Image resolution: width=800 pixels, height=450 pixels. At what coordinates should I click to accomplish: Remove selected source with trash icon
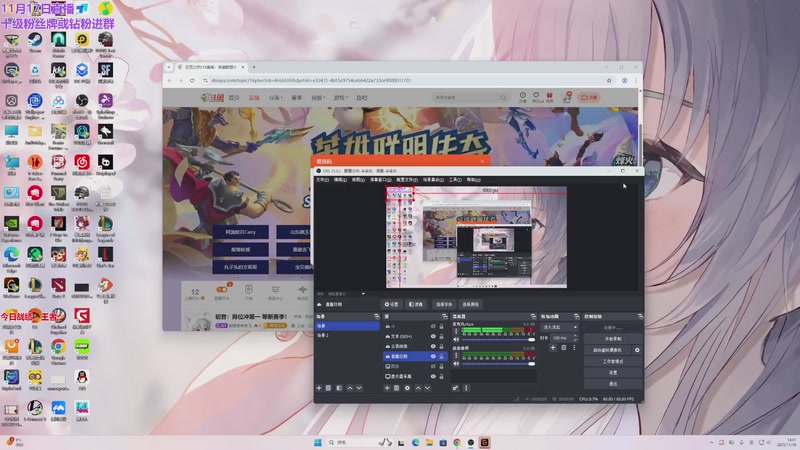pos(396,388)
